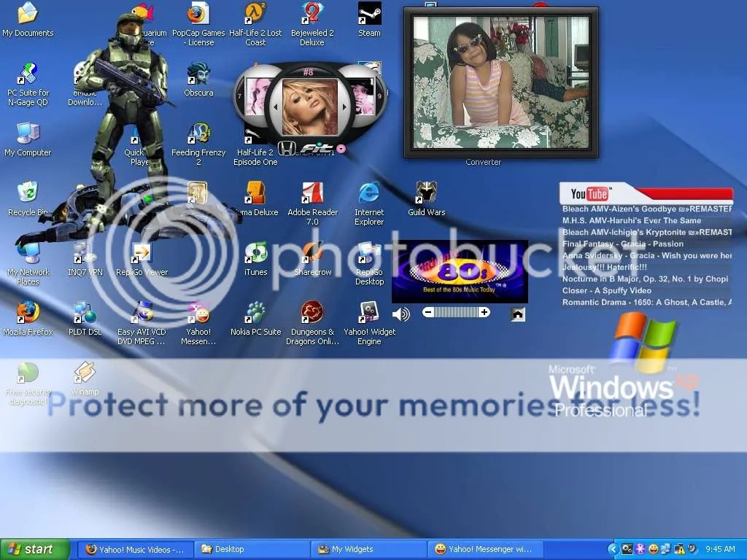Launch INQ7 VPN shortcut

(x=85, y=259)
